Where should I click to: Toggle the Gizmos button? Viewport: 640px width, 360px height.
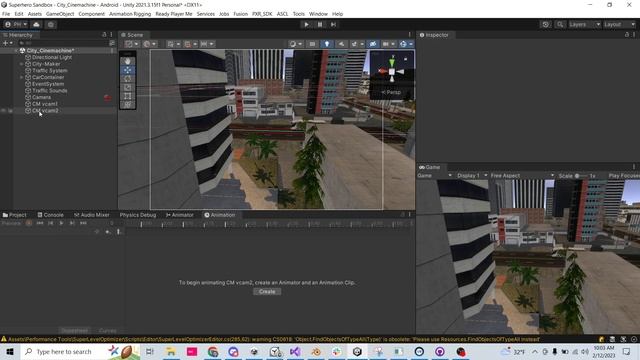pyautogui.click(x=403, y=44)
